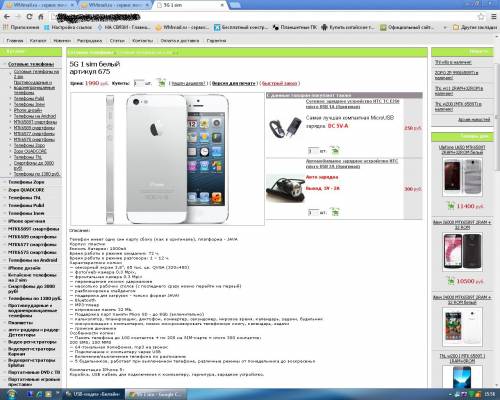Click the cart icon beside 13400 руб price

tap(450, 206)
